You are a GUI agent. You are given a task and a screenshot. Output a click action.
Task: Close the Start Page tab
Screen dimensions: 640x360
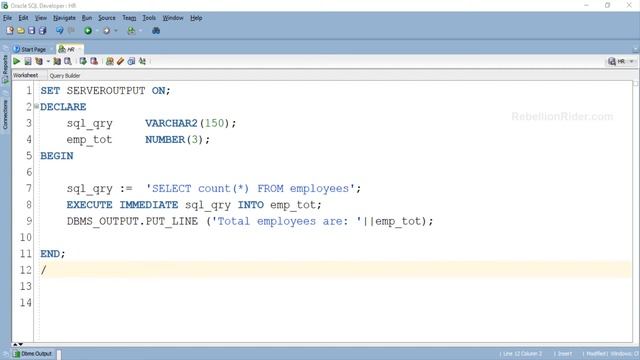(51, 49)
